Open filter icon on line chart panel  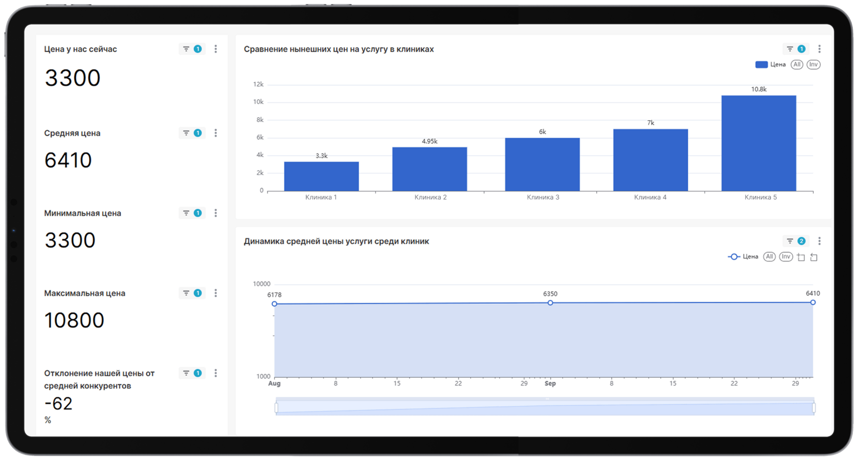point(789,241)
